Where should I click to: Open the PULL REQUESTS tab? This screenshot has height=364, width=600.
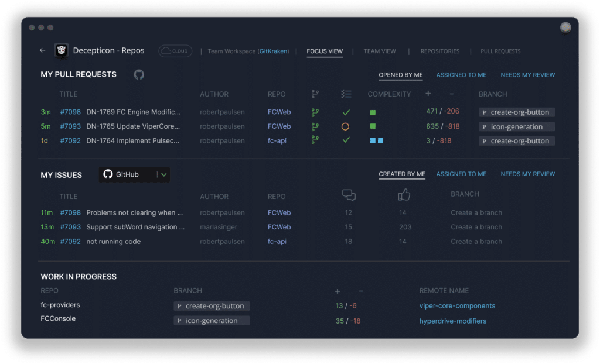pos(500,51)
